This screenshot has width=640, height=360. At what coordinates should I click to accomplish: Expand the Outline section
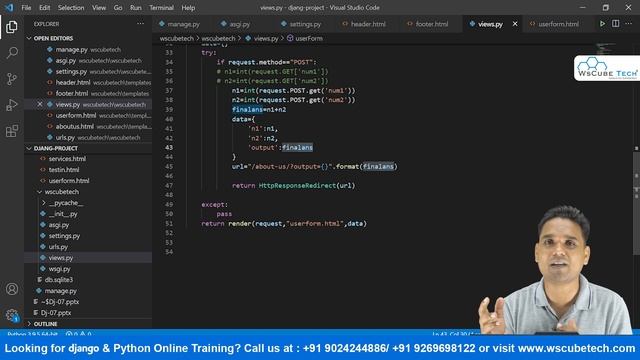point(45,324)
